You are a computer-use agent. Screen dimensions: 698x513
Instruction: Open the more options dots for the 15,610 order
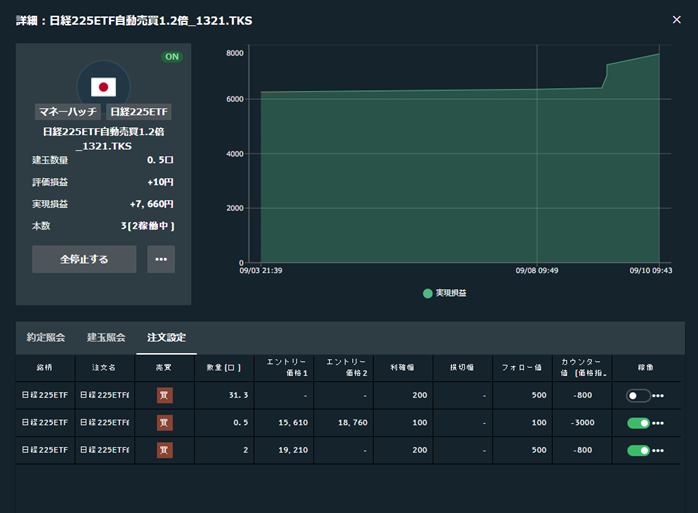click(x=658, y=423)
